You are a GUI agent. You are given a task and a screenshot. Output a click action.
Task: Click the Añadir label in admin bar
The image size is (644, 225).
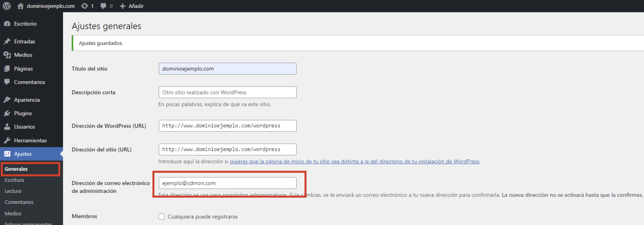[x=136, y=6]
